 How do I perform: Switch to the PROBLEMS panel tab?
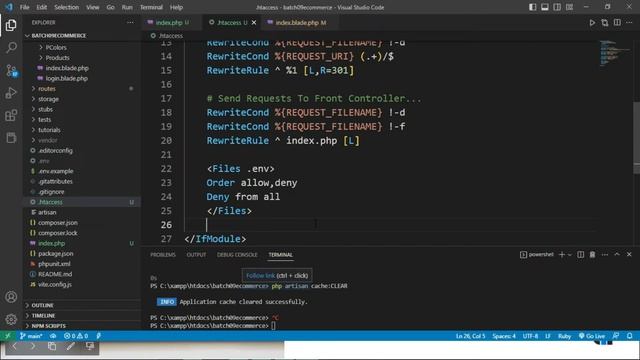(x=163, y=255)
